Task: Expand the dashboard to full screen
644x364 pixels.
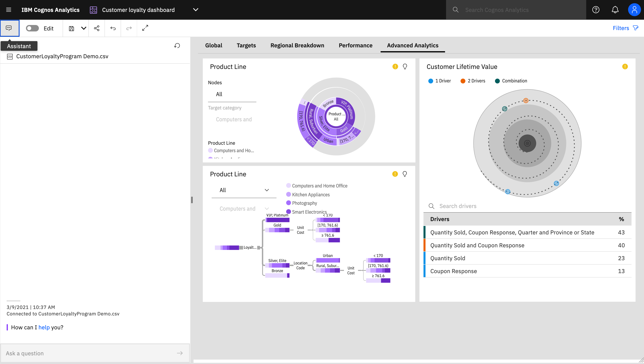Action: (145, 28)
